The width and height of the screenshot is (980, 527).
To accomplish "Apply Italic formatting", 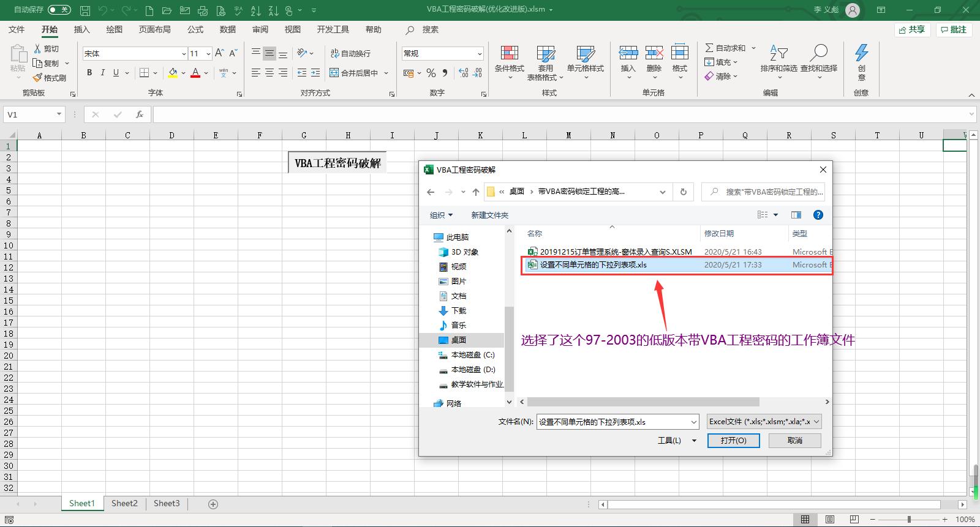I will [103, 73].
